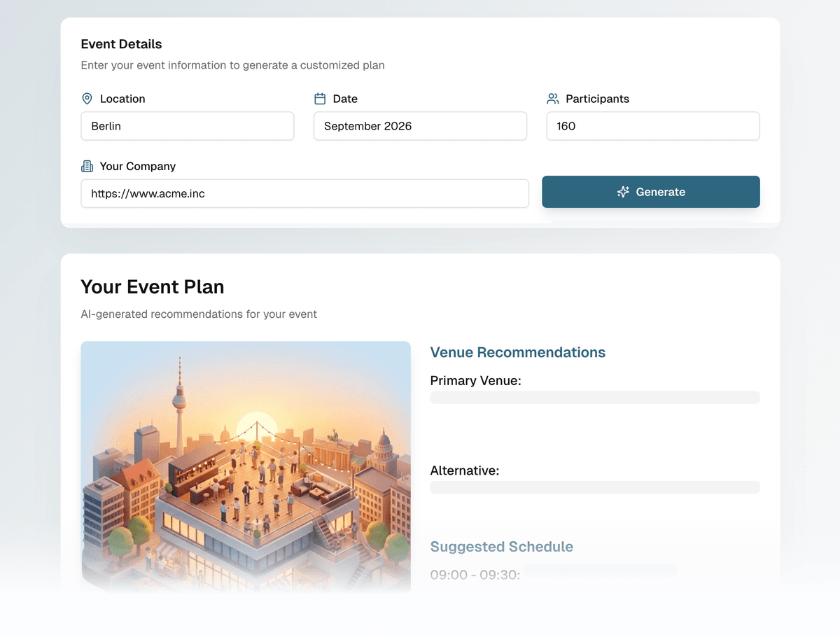Select the Location field containing Berlin
The image size is (840, 635).
(x=187, y=126)
